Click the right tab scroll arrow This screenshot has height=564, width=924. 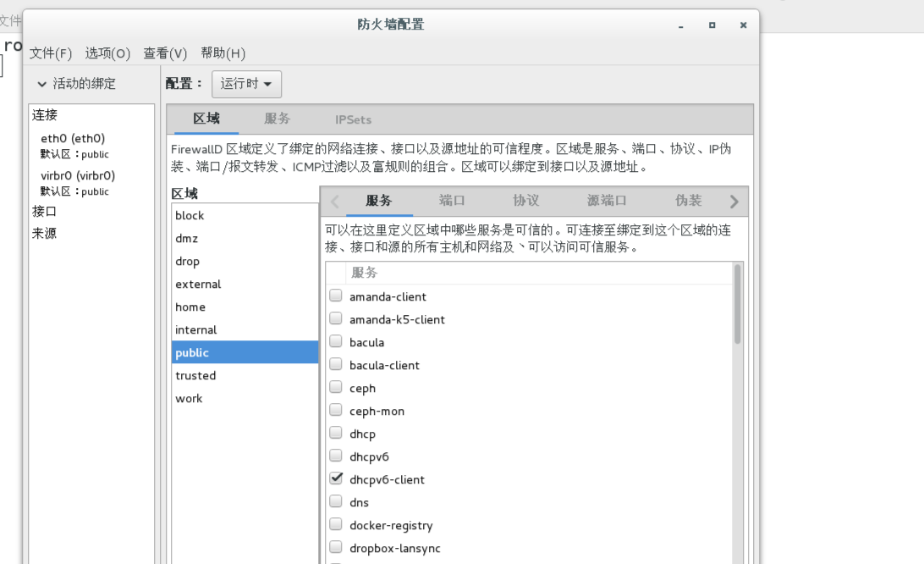tap(734, 202)
